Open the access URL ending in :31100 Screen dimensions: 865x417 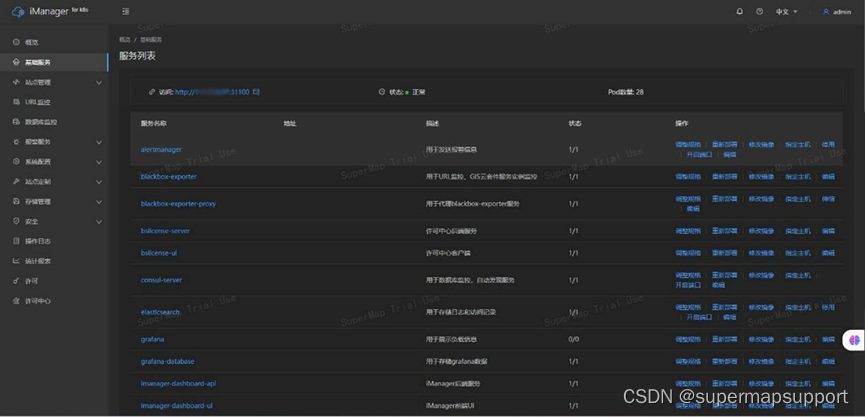tap(212, 92)
